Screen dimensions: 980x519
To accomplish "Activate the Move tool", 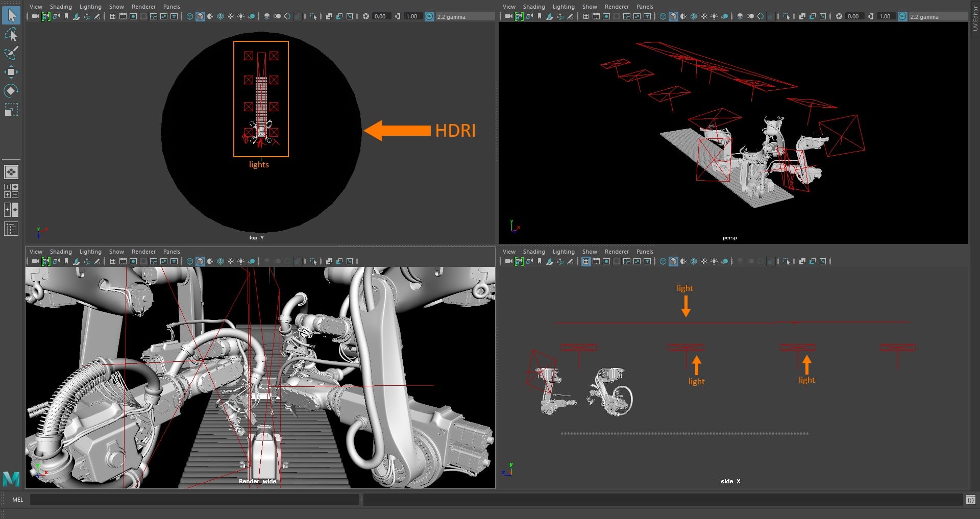I will [x=11, y=71].
